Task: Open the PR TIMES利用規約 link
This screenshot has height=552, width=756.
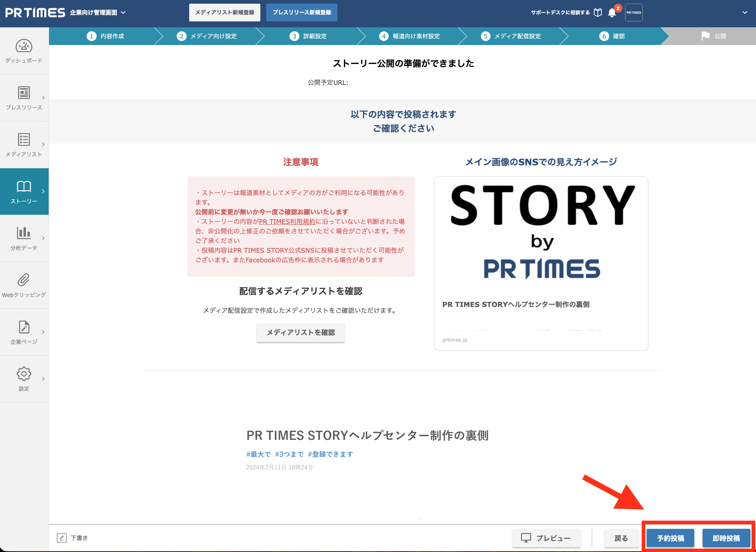Action: (x=287, y=221)
